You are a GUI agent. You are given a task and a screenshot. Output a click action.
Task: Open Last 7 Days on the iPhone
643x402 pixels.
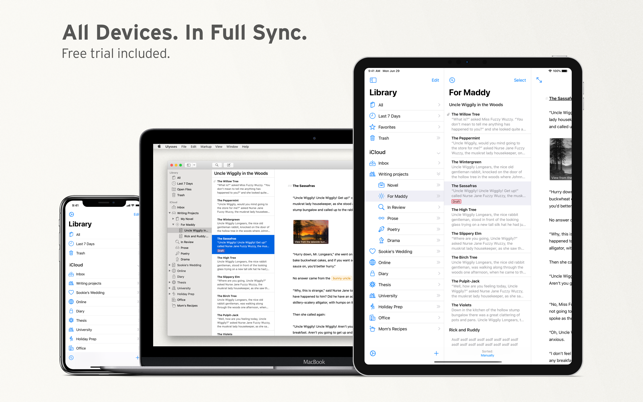click(x=103, y=244)
